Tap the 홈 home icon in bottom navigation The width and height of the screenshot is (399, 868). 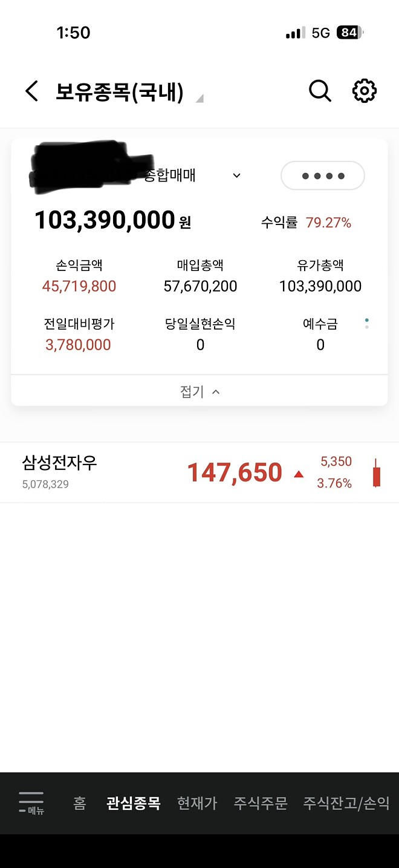tap(79, 803)
